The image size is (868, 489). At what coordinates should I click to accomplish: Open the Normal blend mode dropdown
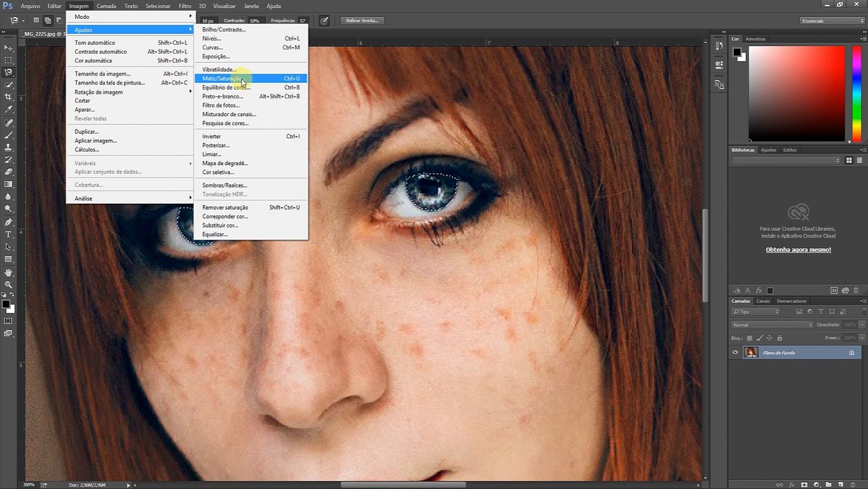tap(772, 325)
